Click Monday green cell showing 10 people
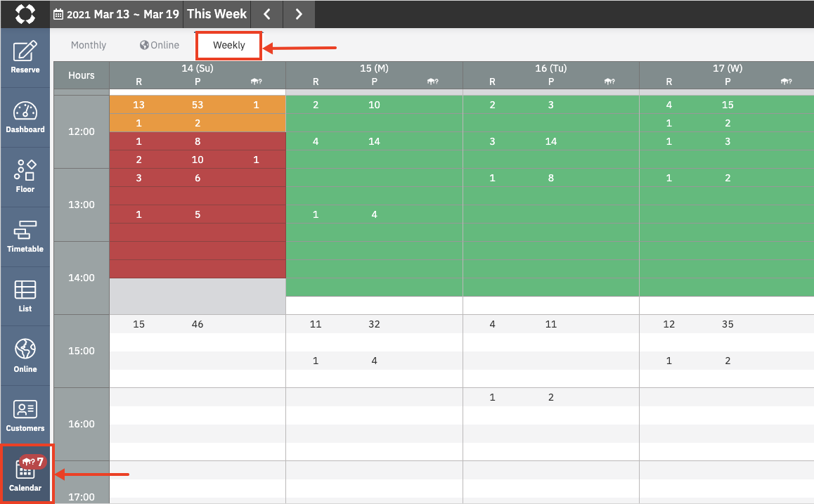The image size is (814, 504). coord(374,105)
